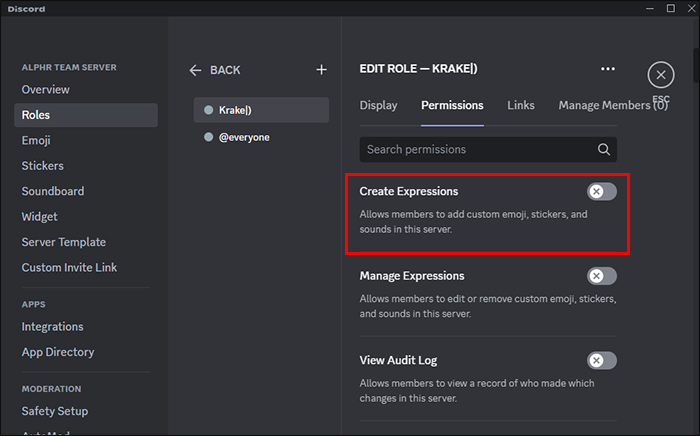
Task: Open the Links tab
Action: click(520, 105)
